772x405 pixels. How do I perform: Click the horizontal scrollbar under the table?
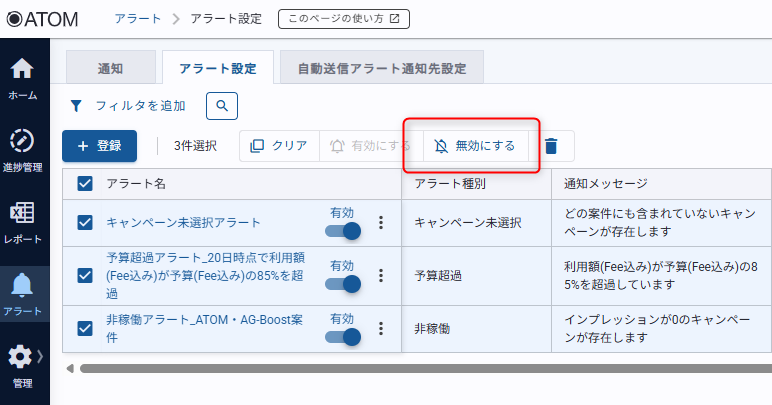pos(400,368)
